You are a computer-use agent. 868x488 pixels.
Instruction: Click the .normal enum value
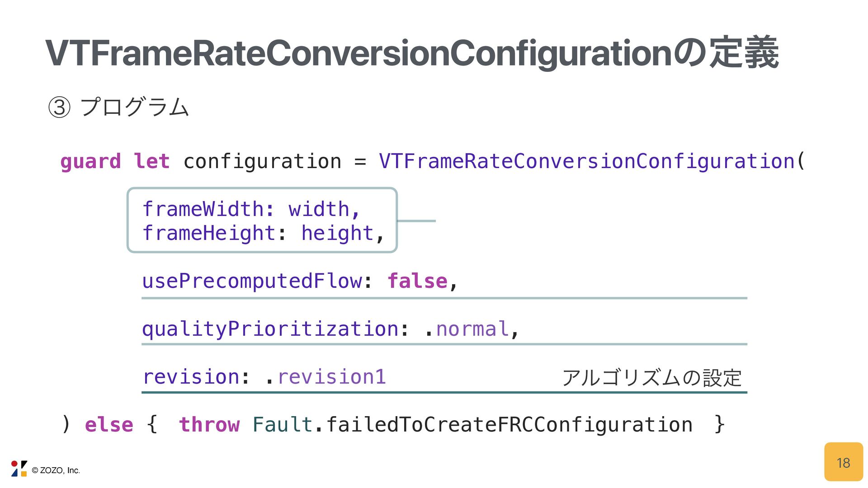(x=467, y=329)
